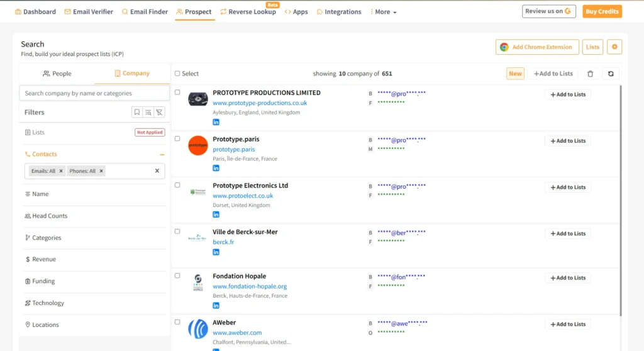Expand the Technology filter

click(x=94, y=303)
